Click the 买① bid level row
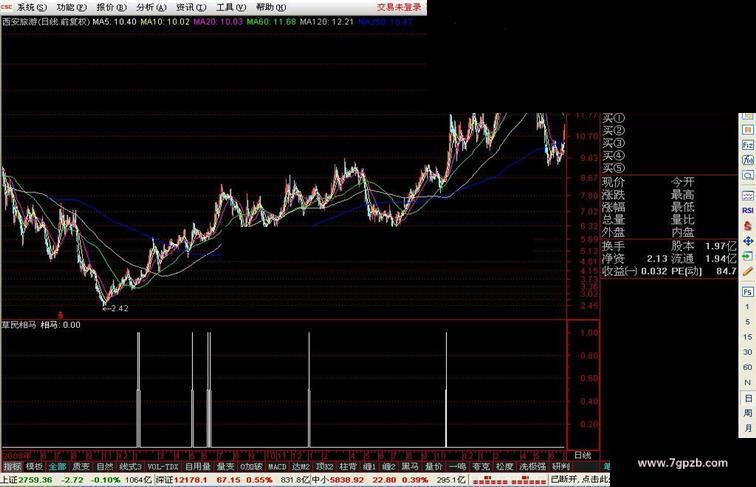The width and height of the screenshot is (756, 487). click(613, 118)
